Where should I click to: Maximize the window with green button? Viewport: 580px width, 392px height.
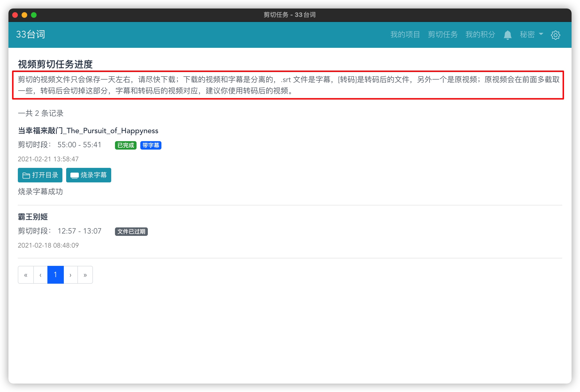(x=34, y=15)
